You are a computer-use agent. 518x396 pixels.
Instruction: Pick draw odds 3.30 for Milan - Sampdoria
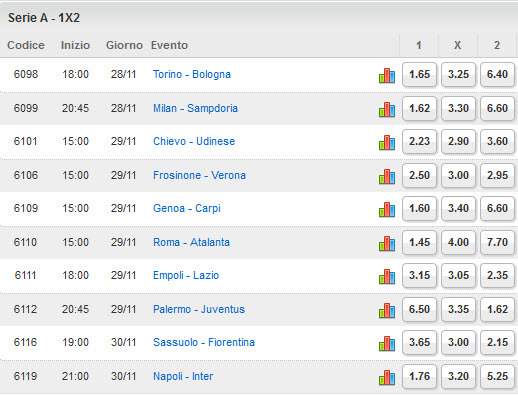[458, 108]
